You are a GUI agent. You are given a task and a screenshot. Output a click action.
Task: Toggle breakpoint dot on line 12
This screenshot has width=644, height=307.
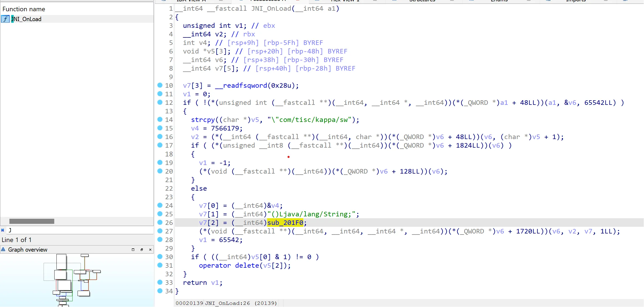click(x=160, y=102)
